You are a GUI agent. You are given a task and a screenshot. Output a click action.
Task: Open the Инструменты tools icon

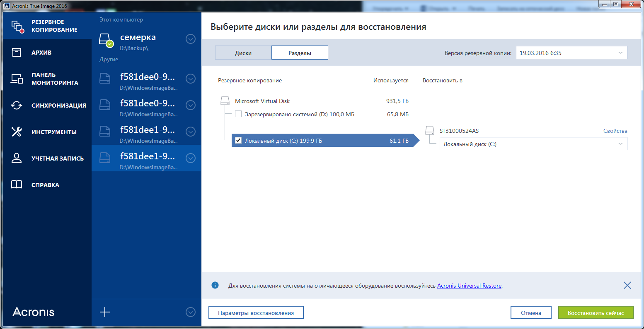pos(17,132)
